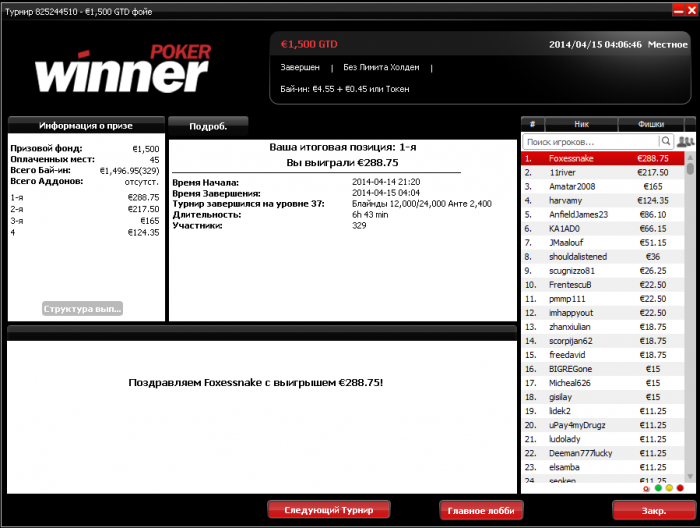Select player row FrentescuB
The height and width of the screenshot is (528, 700).
[603, 285]
